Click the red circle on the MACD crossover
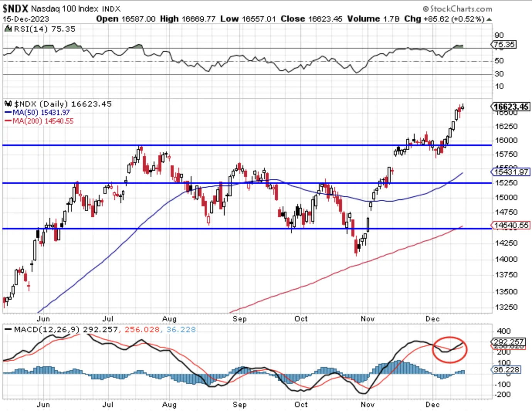The height and width of the screenshot is (411, 532). coord(450,350)
